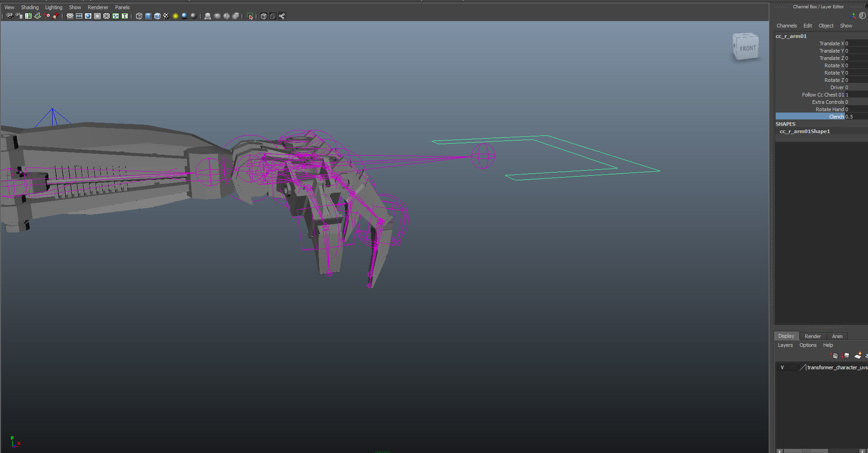868x453 pixels.
Task: Open the Image Plane icon
Action: click(37, 16)
